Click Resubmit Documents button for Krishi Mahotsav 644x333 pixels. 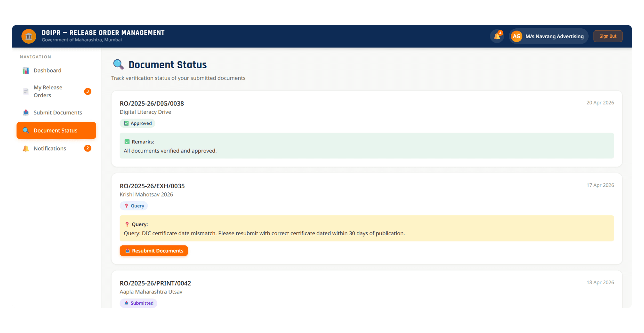click(153, 251)
